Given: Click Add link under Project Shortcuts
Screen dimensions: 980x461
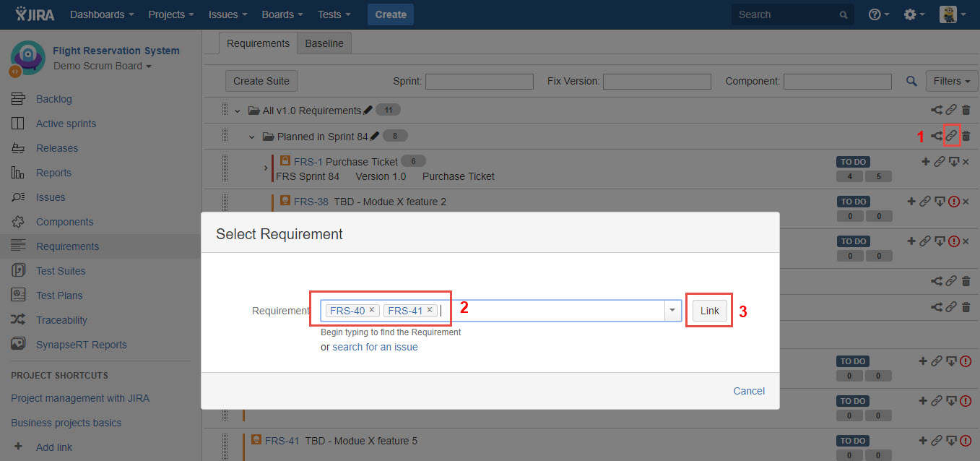Looking at the screenshot, I should coord(54,447).
